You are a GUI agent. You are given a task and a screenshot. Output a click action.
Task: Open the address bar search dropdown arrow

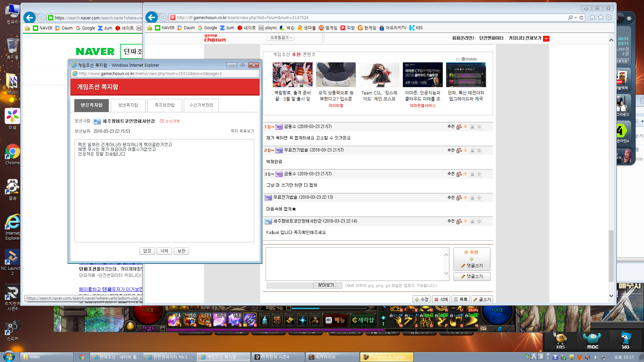pyautogui.click(x=576, y=17)
